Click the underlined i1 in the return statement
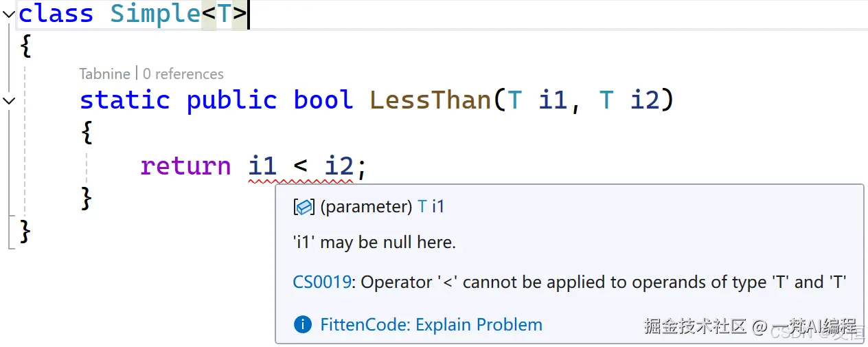Viewport: 868px width, 347px height. coord(262,166)
